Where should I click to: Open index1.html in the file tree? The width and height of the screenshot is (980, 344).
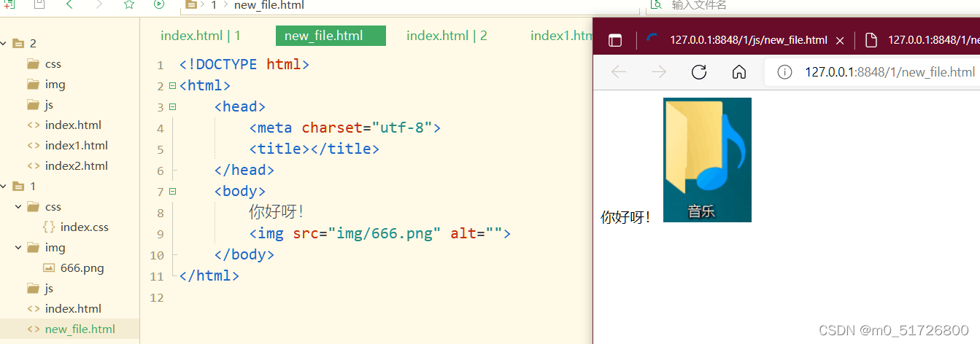click(77, 146)
